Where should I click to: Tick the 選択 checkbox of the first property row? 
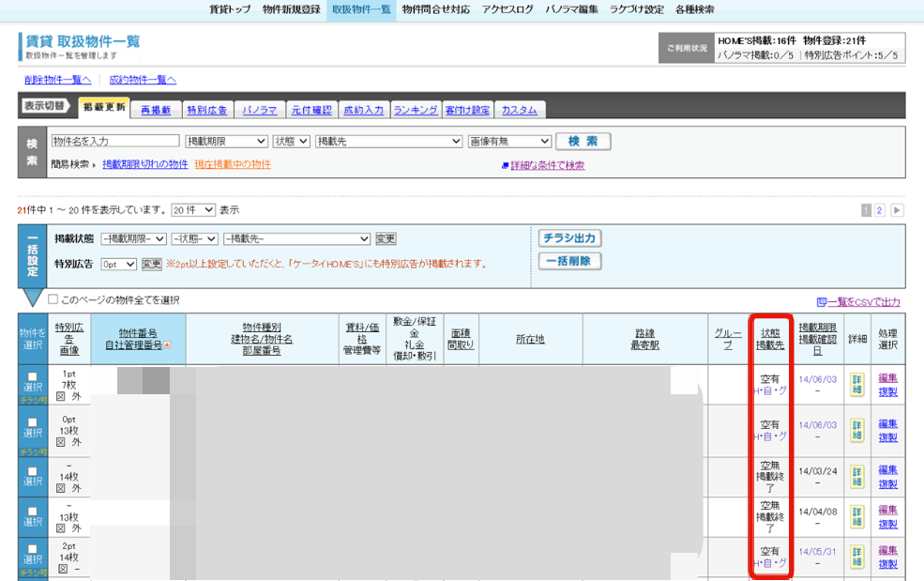[x=33, y=376]
